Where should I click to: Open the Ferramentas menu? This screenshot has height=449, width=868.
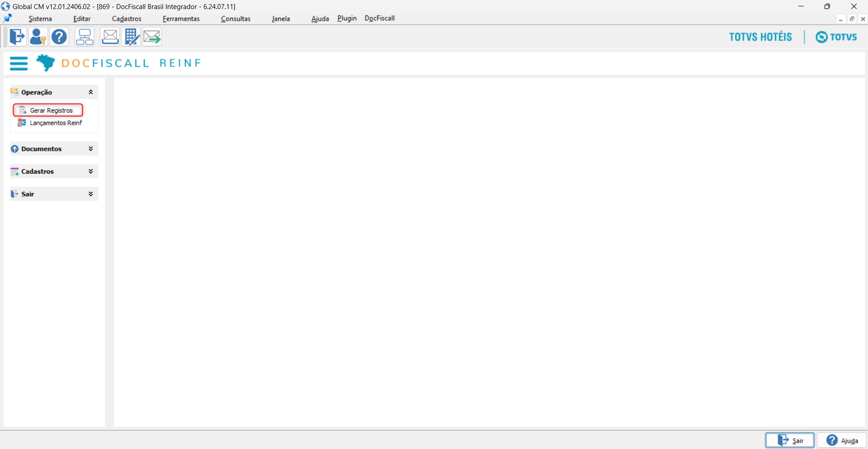point(181,19)
